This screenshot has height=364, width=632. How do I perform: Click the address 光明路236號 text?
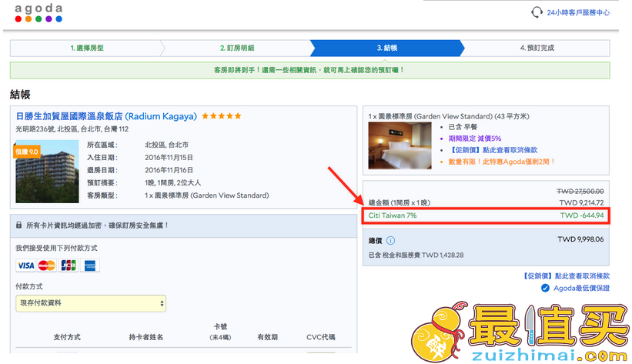tap(72, 129)
